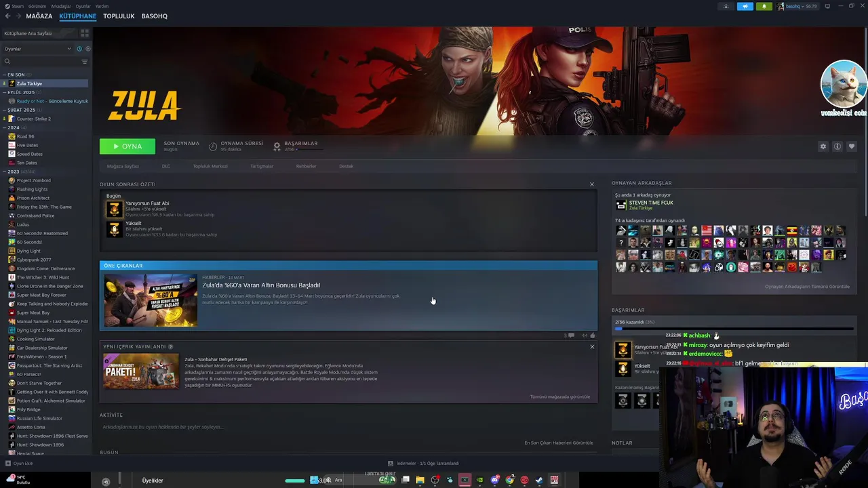This screenshot has height=488, width=868.
Task: Like the gold bonus news thumbs-up
Action: pos(592,335)
